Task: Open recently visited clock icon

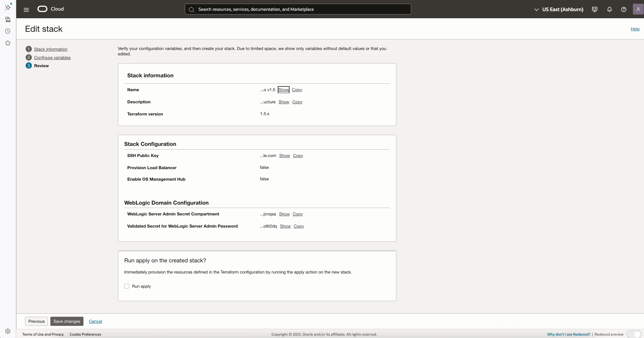Action: click(x=8, y=31)
